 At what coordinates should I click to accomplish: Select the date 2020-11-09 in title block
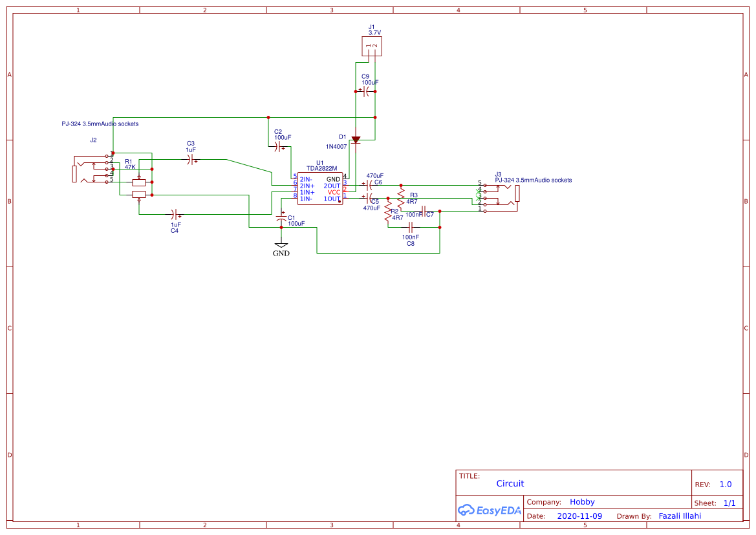pos(580,516)
